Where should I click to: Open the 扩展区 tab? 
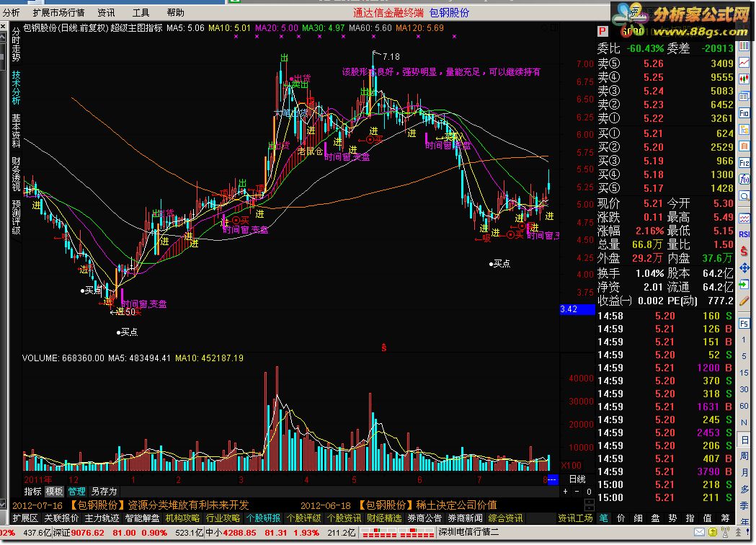[25, 518]
